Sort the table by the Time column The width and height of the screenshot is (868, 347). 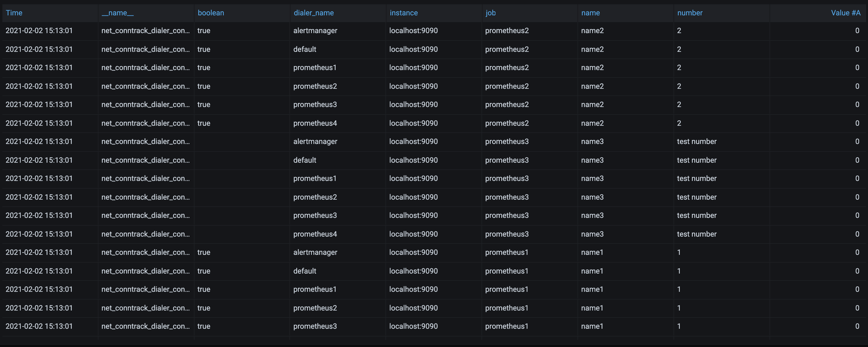click(x=14, y=12)
